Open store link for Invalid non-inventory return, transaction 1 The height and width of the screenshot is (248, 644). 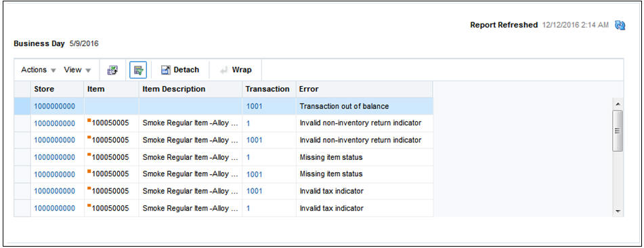pyautogui.click(x=55, y=123)
